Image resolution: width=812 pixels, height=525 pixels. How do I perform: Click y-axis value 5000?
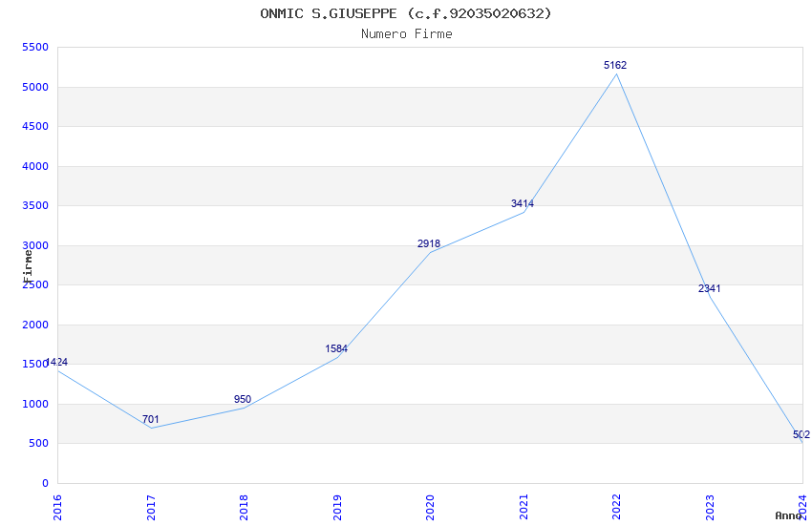(x=35, y=87)
